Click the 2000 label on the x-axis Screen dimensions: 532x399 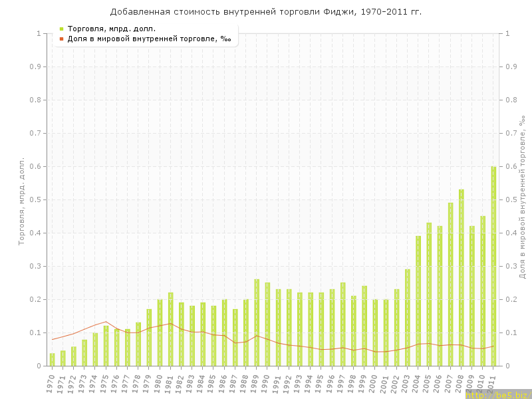pos(374,383)
